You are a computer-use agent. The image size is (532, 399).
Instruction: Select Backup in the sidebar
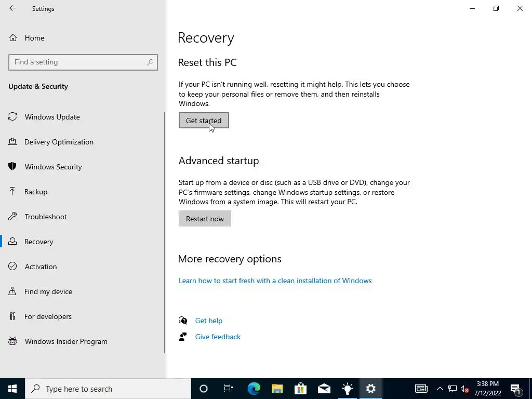[36, 192]
